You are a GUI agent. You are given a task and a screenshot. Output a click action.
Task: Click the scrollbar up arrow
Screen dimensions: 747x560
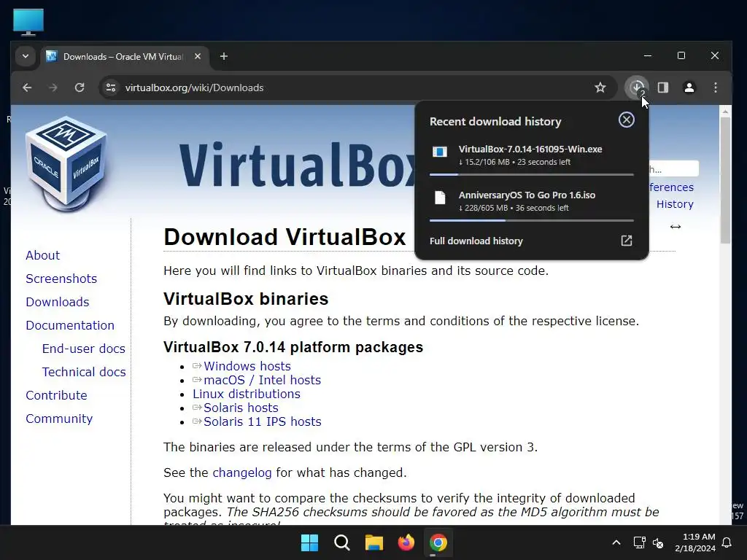725,112
